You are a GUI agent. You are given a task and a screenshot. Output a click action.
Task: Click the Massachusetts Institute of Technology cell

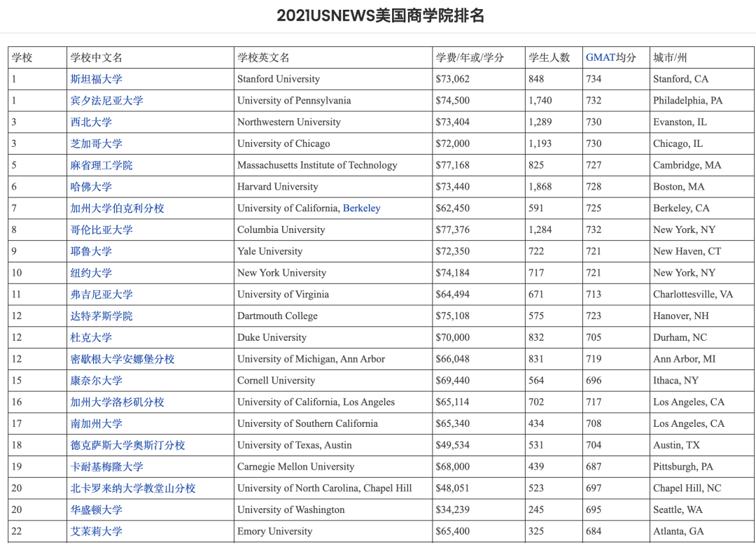pos(332,165)
